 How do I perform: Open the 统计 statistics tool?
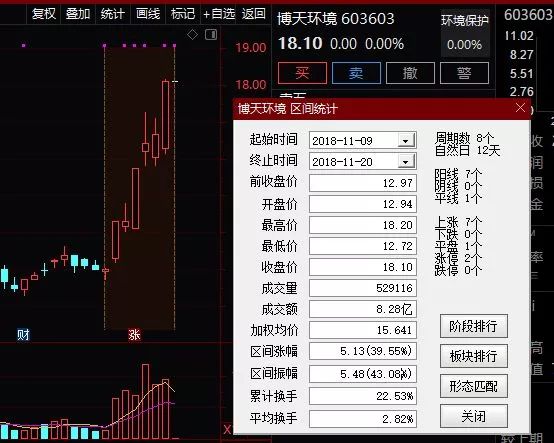click(x=112, y=14)
